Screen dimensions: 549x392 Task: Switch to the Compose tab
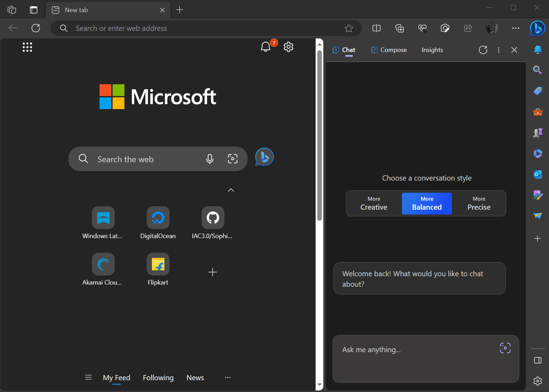[x=389, y=50]
